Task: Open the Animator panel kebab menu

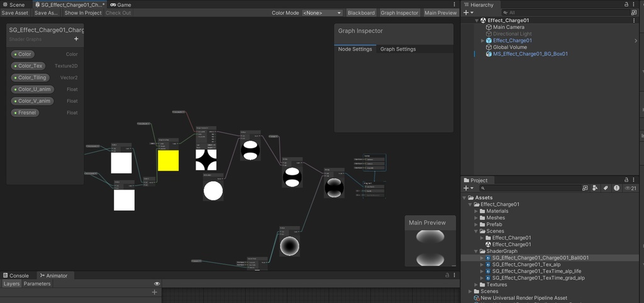Action: click(454, 275)
